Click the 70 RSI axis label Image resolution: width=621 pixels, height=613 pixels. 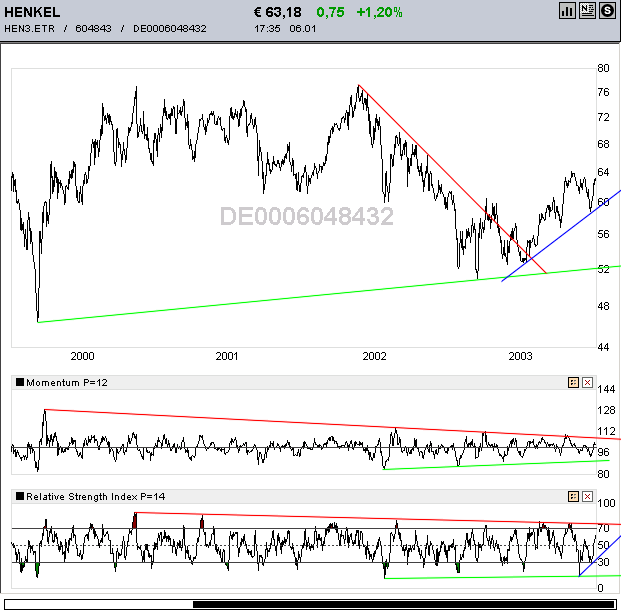603,528
